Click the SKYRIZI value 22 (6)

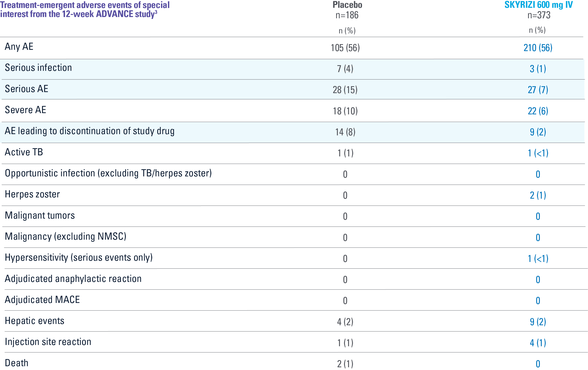click(x=538, y=111)
